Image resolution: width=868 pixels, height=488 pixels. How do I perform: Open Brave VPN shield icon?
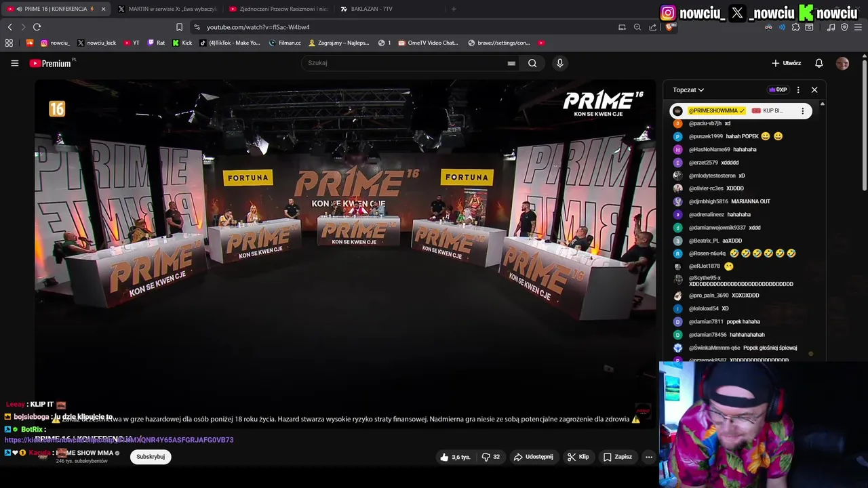click(844, 27)
